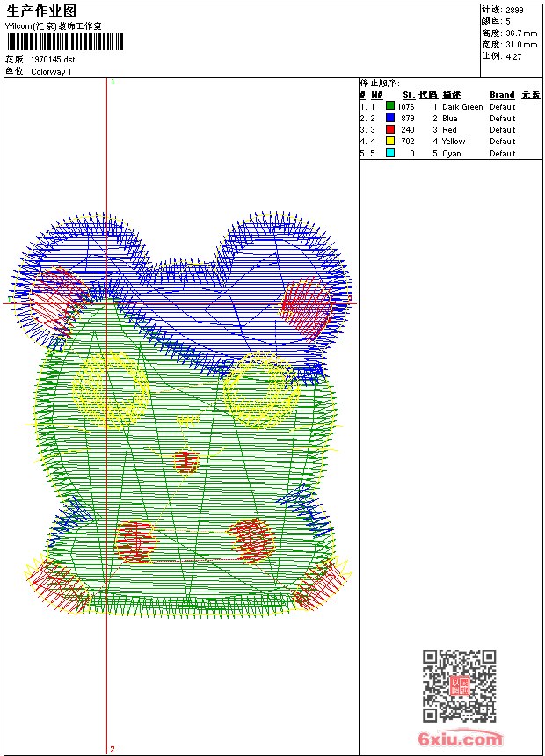Select the Cyan thread color swatch

click(x=390, y=153)
